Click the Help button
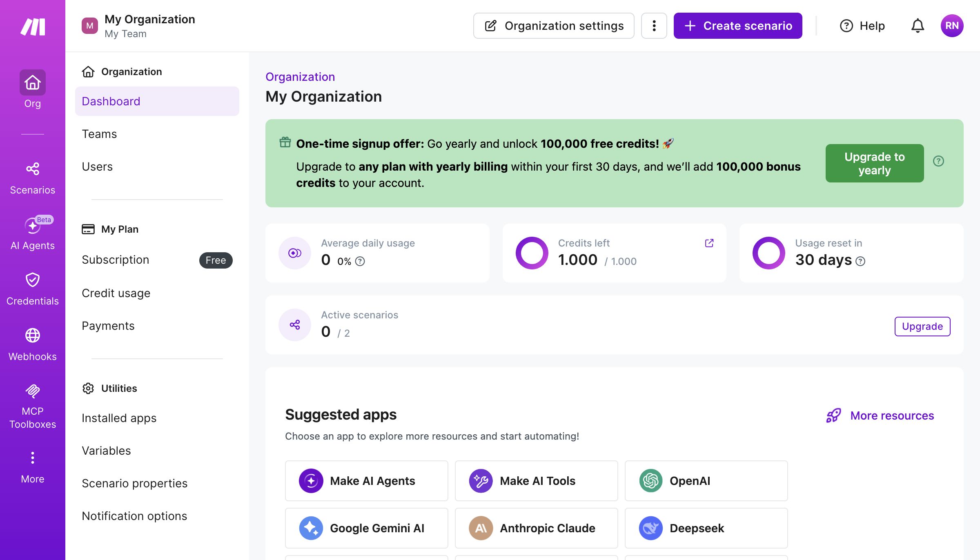 click(x=862, y=26)
